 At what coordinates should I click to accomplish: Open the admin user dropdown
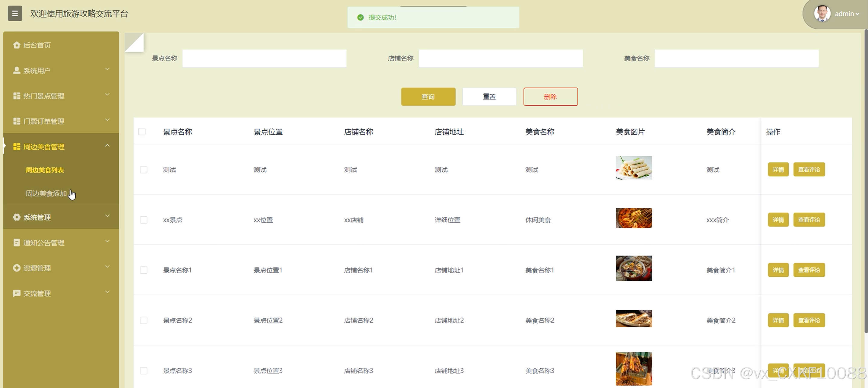tap(846, 14)
